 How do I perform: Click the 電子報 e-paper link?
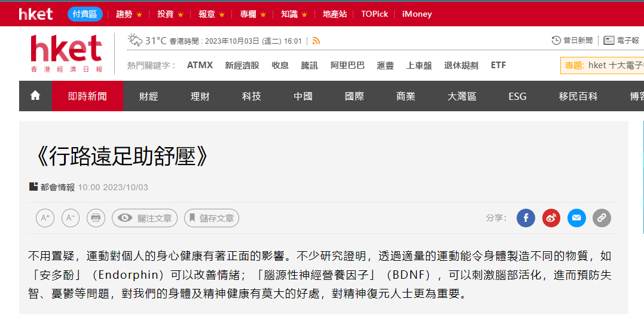point(622,40)
